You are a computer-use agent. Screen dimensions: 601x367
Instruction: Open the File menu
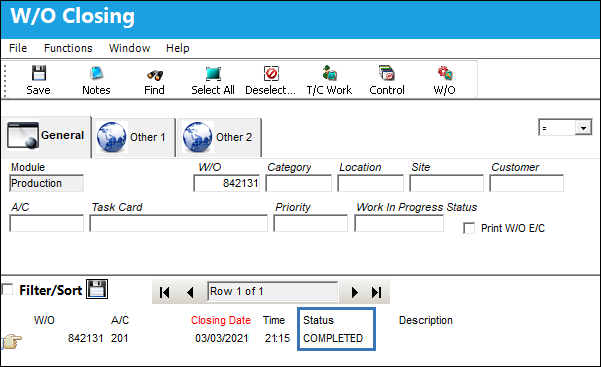click(18, 48)
